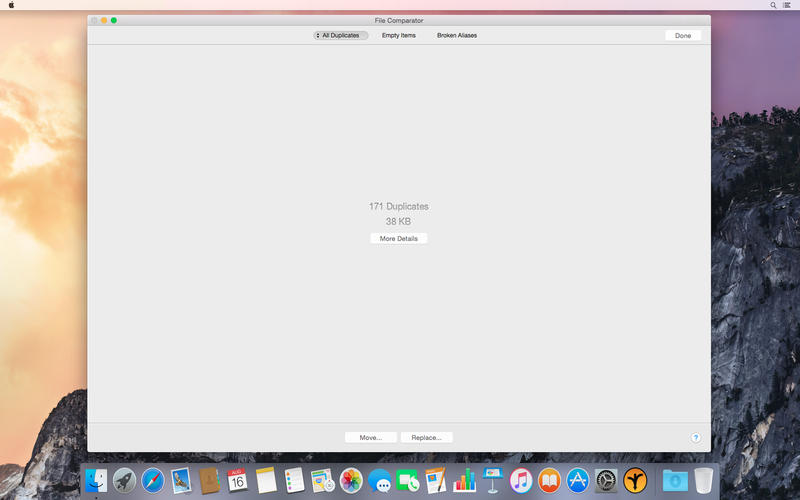Screen dimensions: 800x500
Task: Open iTunes from the dock
Action: pos(521,480)
